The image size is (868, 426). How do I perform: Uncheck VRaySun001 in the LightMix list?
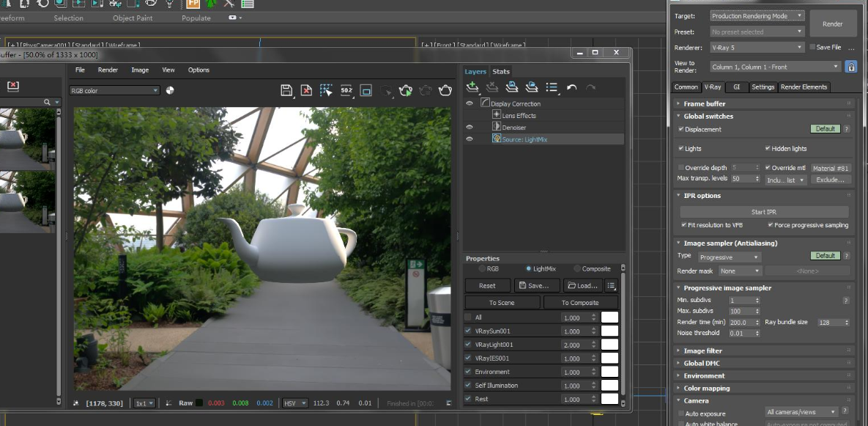[x=469, y=331]
